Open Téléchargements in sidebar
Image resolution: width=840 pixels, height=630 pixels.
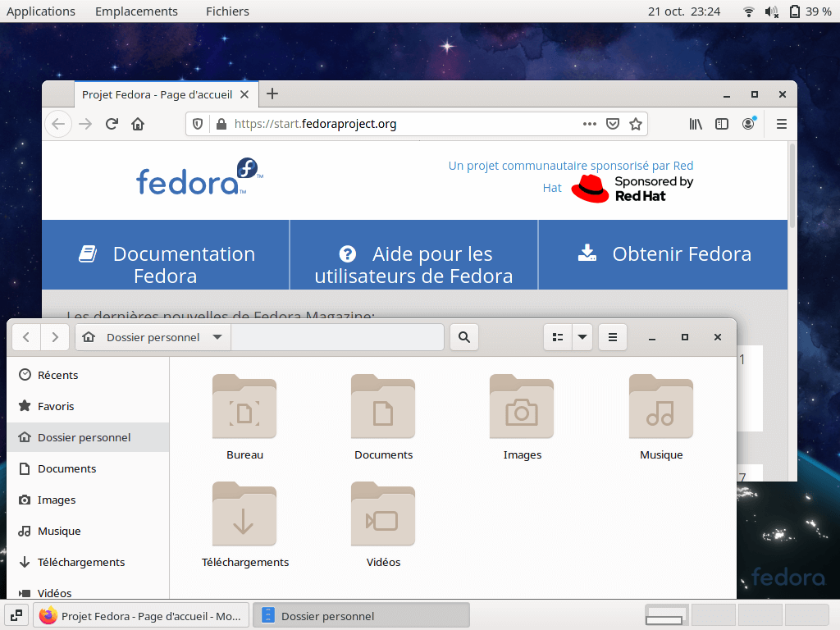89,562
